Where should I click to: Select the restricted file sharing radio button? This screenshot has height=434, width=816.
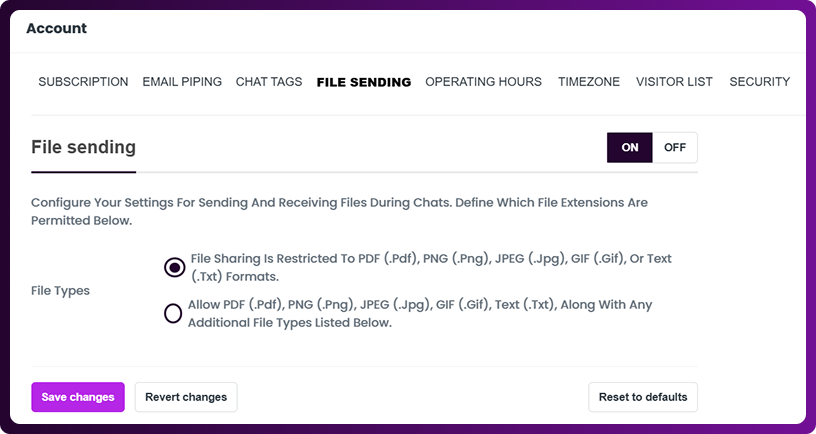pyautogui.click(x=174, y=267)
